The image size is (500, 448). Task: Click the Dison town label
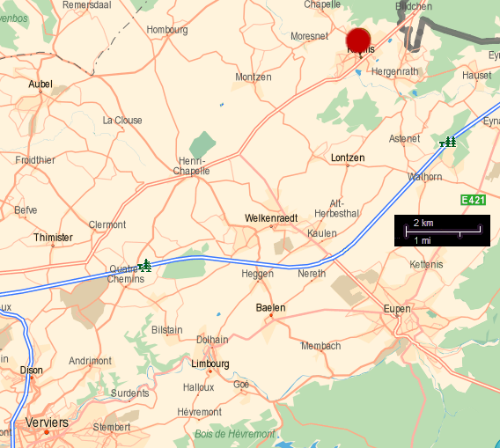tap(32, 370)
